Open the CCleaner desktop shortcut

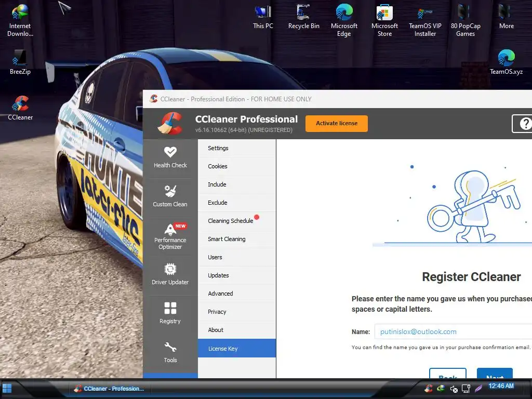pos(20,108)
